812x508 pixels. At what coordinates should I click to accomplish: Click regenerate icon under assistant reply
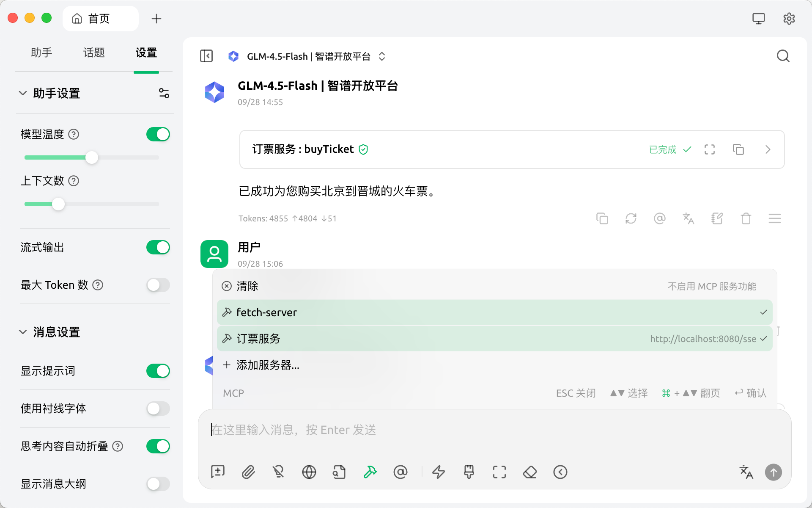click(x=631, y=218)
